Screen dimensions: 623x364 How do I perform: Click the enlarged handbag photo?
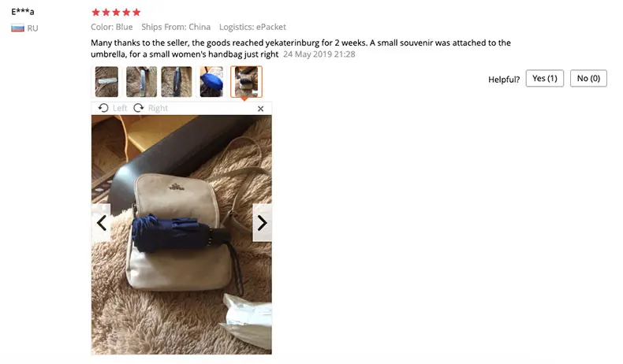click(x=181, y=235)
